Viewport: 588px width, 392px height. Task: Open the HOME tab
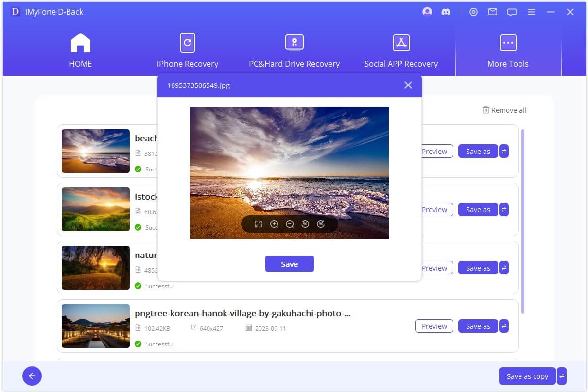(x=81, y=50)
